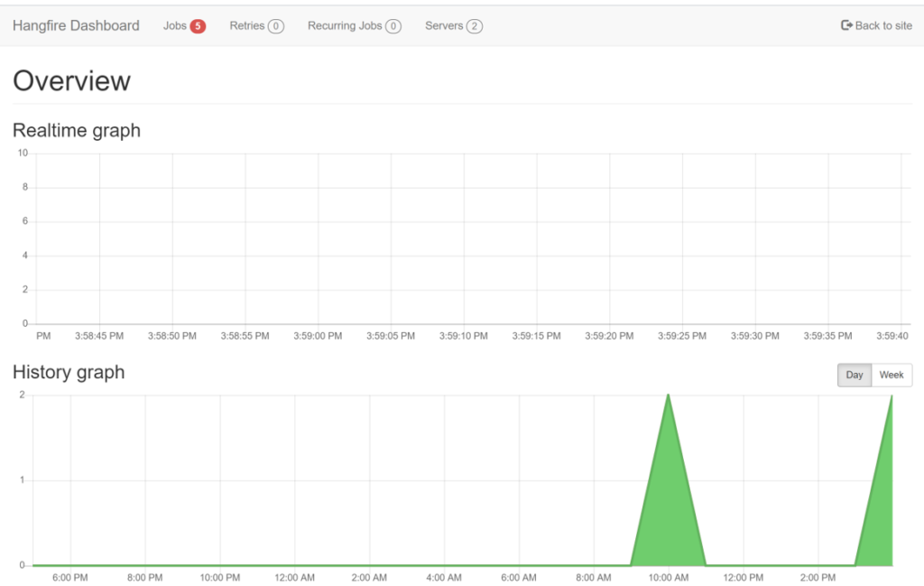
Task: Select the Day view for the History graph
Action: 854,374
